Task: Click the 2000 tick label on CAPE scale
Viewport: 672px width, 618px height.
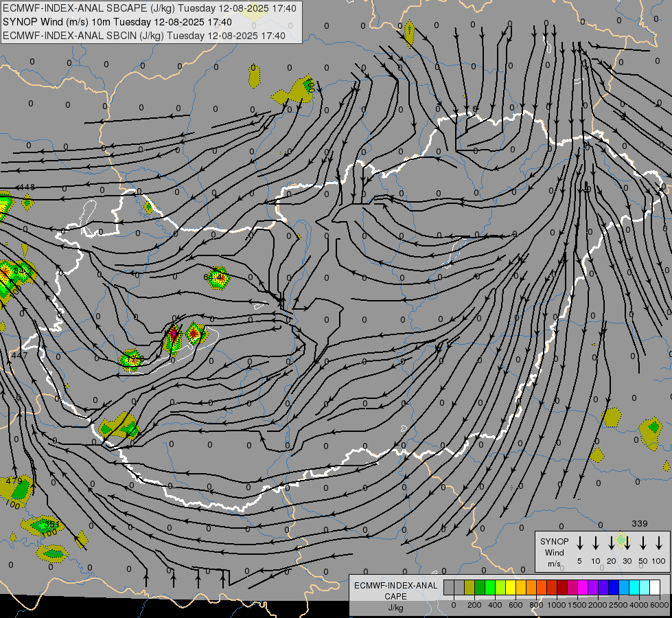Action: [598, 605]
